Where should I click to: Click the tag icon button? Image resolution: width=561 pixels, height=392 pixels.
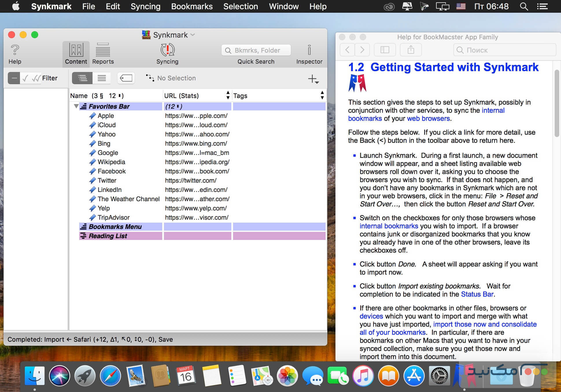126,78
